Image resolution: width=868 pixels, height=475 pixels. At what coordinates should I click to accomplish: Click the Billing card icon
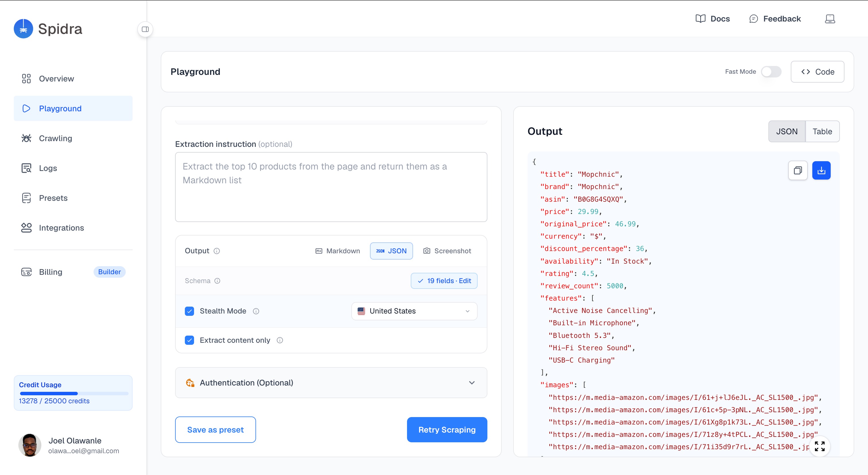coord(26,272)
